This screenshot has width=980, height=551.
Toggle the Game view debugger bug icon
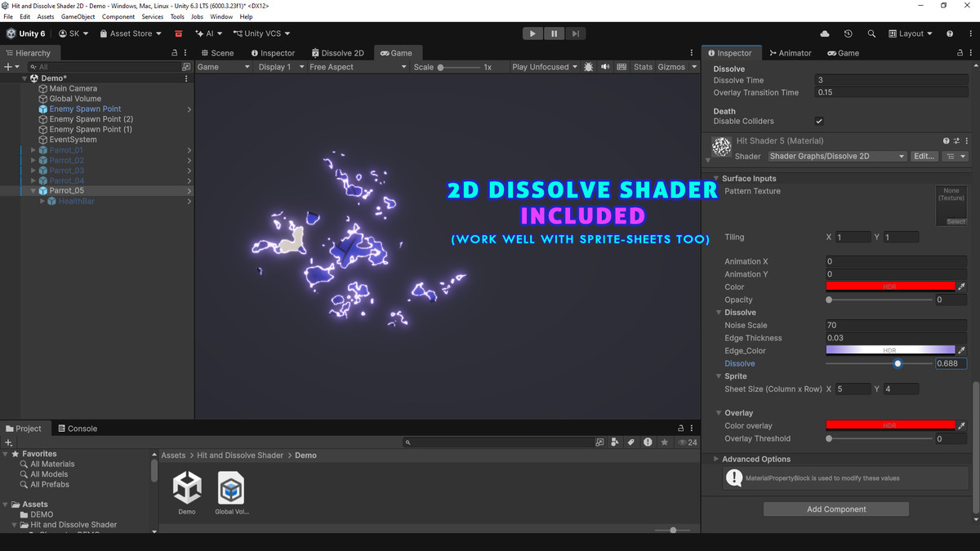click(589, 67)
